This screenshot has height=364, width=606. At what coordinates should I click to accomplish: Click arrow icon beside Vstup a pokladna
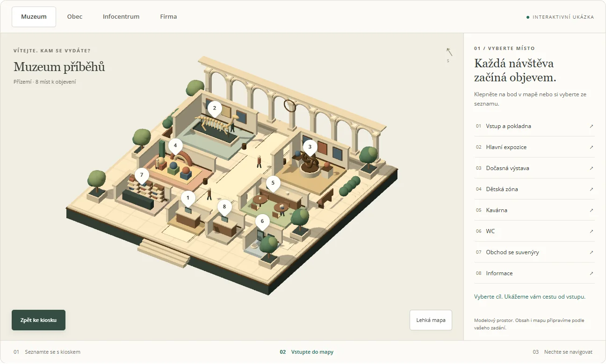click(x=591, y=126)
